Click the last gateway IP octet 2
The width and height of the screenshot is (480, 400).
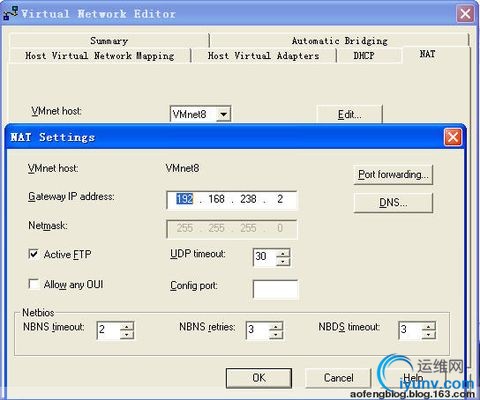tap(280, 199)
